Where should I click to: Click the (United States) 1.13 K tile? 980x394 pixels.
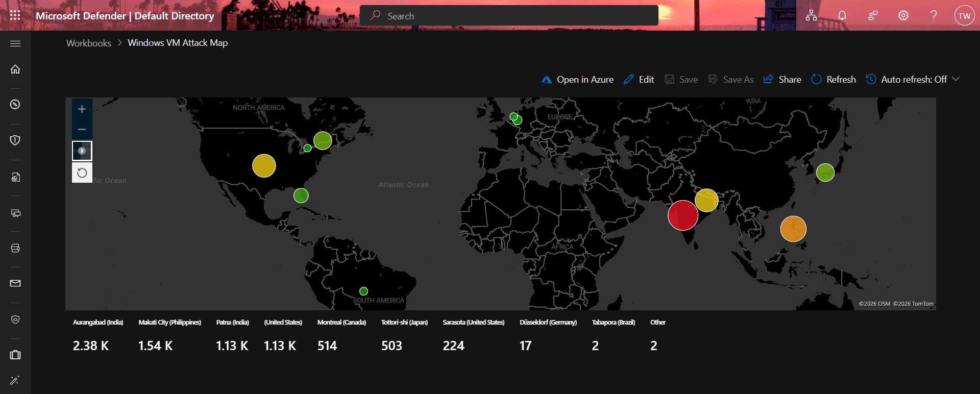coord(283,336)
